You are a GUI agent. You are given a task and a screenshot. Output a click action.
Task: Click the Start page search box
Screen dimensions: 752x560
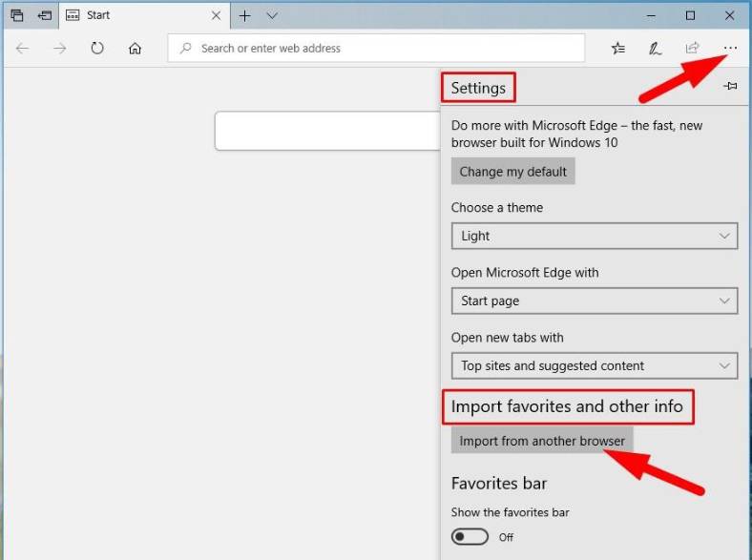pyautogui.click(x=327, y=131)
